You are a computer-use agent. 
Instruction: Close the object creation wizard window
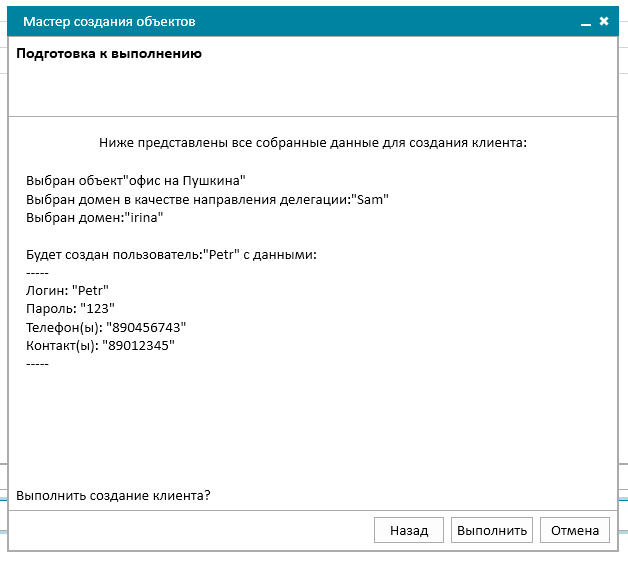click(604, 21)
